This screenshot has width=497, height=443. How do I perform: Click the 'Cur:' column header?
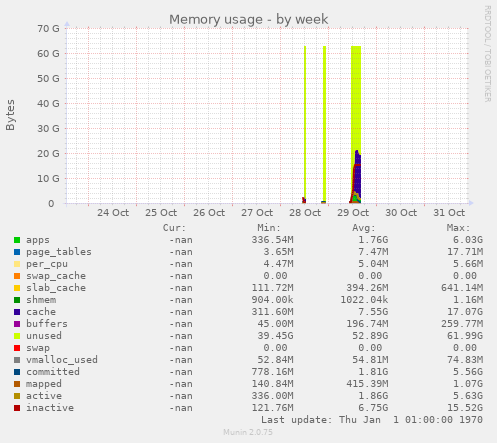174,228
